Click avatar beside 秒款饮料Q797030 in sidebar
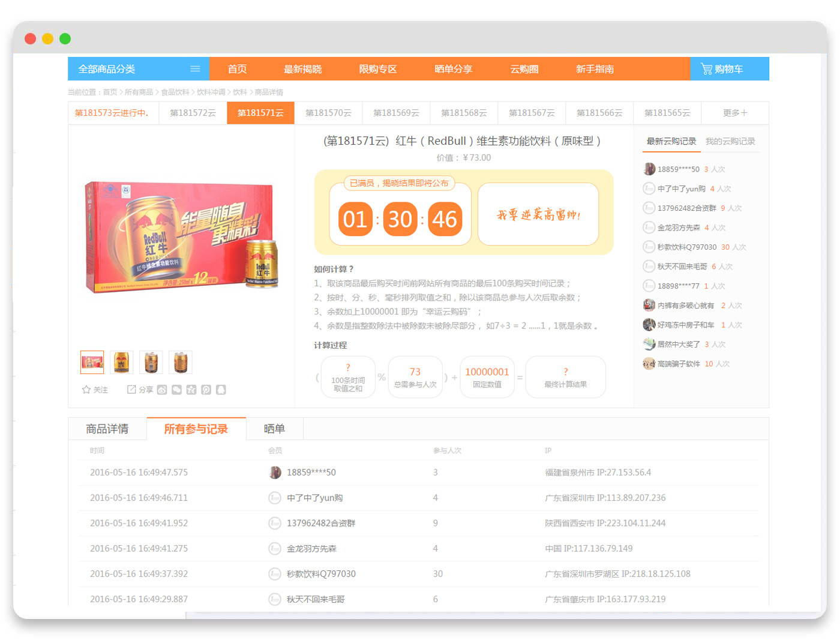Image resolution: width=840 pixels, height=640 pixels. click(x=649, y=247)
